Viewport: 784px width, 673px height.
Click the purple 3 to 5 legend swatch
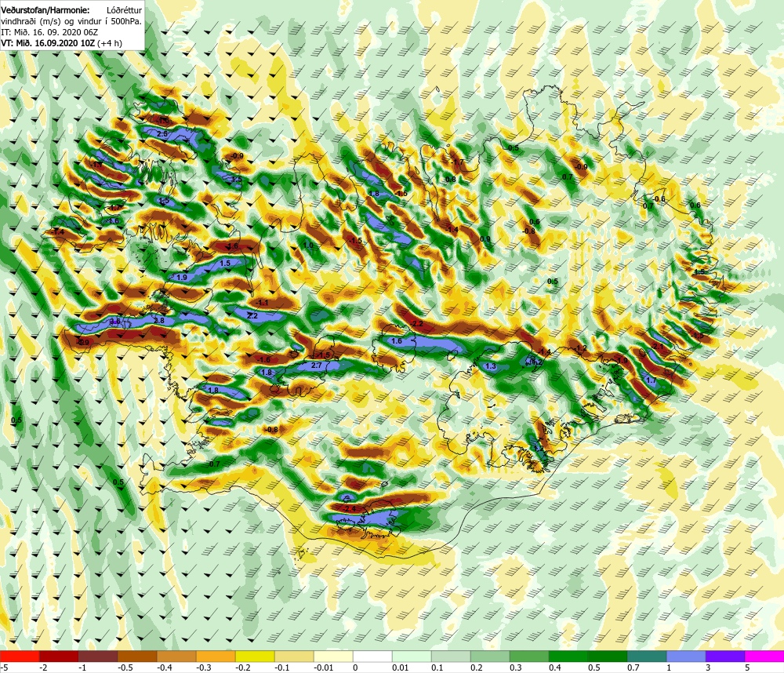point(725,657)
